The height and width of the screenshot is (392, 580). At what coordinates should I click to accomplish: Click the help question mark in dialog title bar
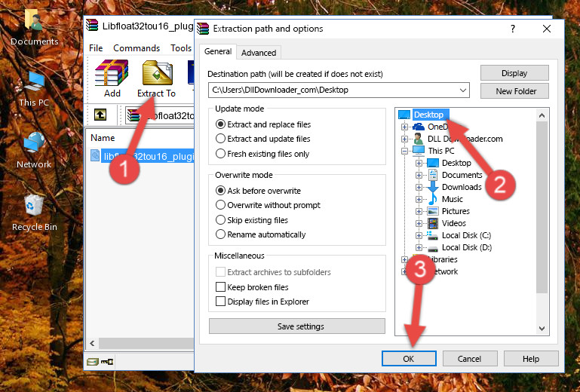[x=513, y=29]
